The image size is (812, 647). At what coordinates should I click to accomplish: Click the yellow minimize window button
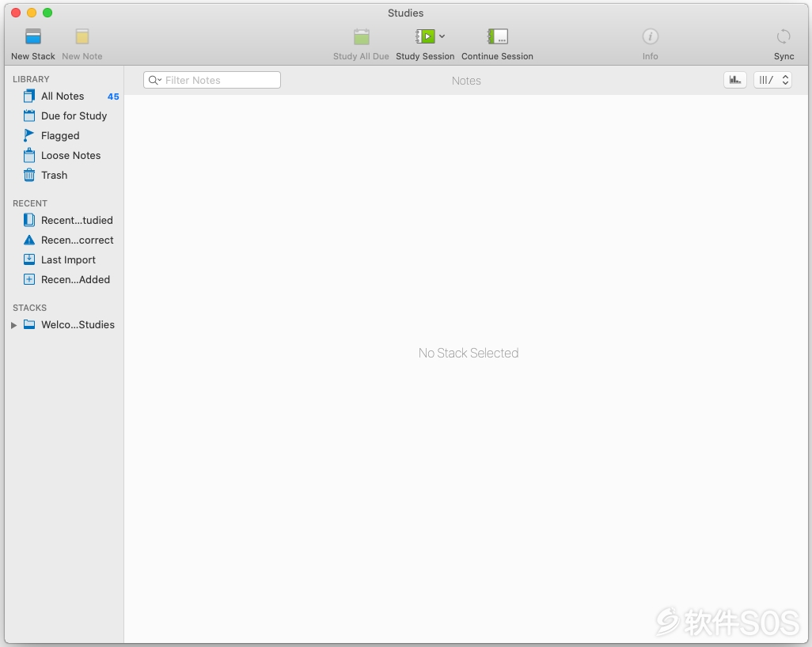(32, 13)
